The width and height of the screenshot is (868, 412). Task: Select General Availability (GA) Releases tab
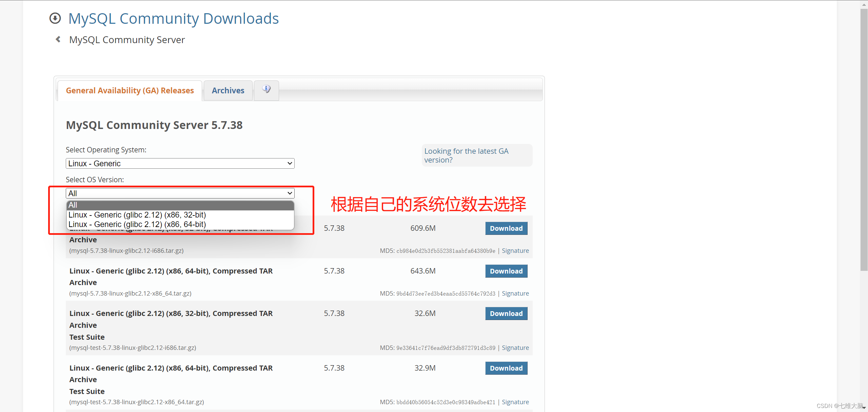click(130, 91)
